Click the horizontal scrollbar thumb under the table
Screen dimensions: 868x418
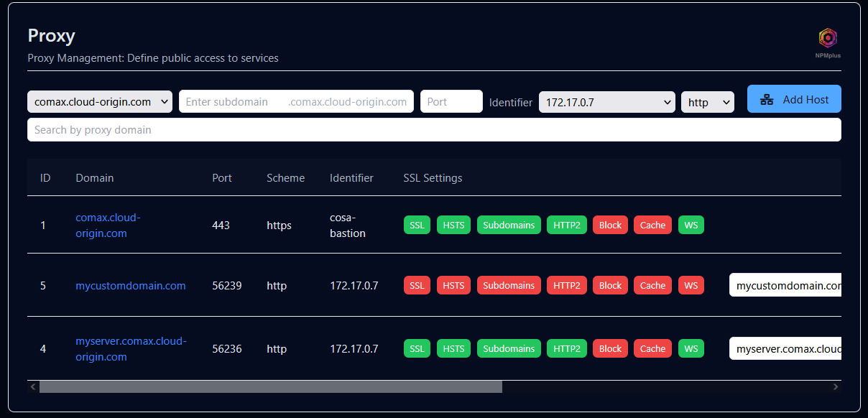(271, 386)
